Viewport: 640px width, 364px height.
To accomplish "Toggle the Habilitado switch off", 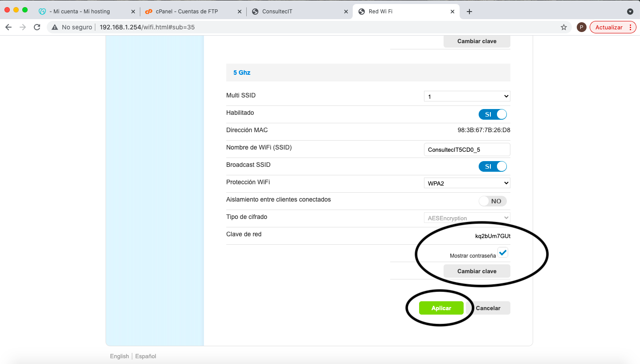I will click(x=493, y=114).
